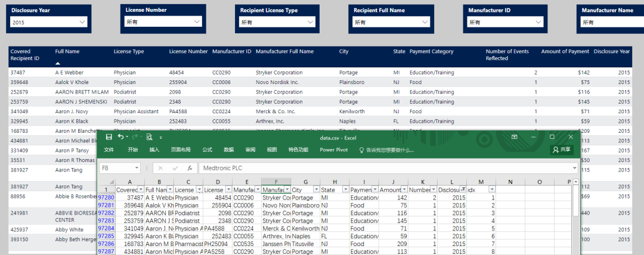Screen dimensions: 644x255
Task: Open the Manufacturer ID slicer dropdown
Action: pos(506,22)
